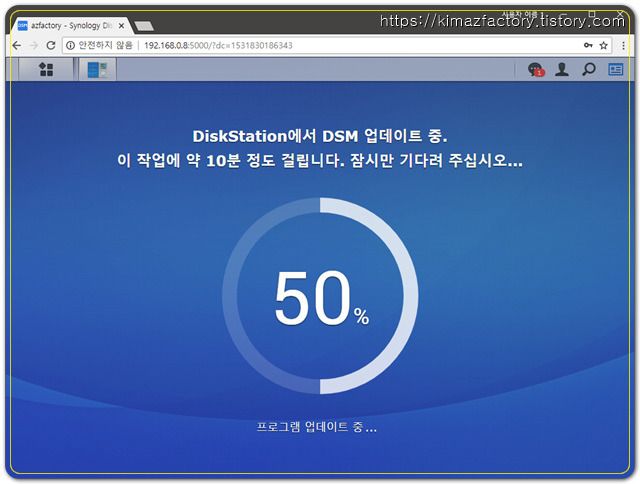Click the address bar showing 192.168.0.8:5000
The width and height of the screenshot is (640, 484).
tap(337, 45)
